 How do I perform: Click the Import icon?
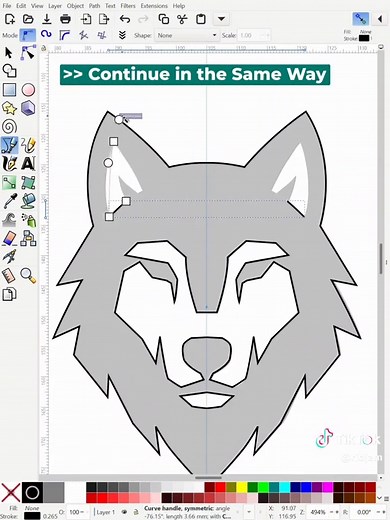(86, 19)
